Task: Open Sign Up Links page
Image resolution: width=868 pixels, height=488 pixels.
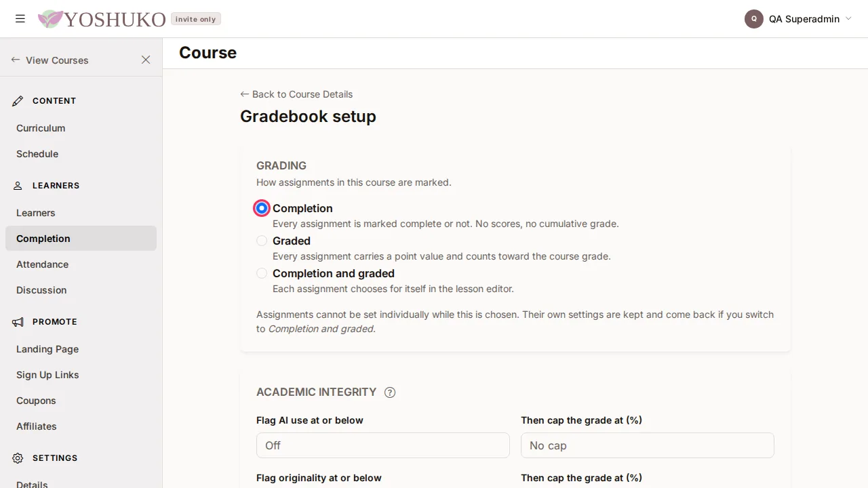Action: pos(81,375)
